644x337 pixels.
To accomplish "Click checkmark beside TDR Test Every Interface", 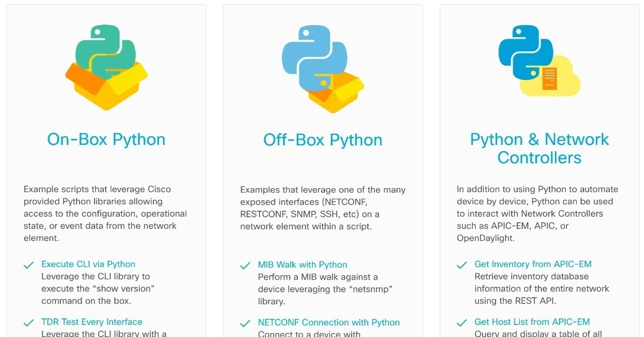I will tap(29, 323).
